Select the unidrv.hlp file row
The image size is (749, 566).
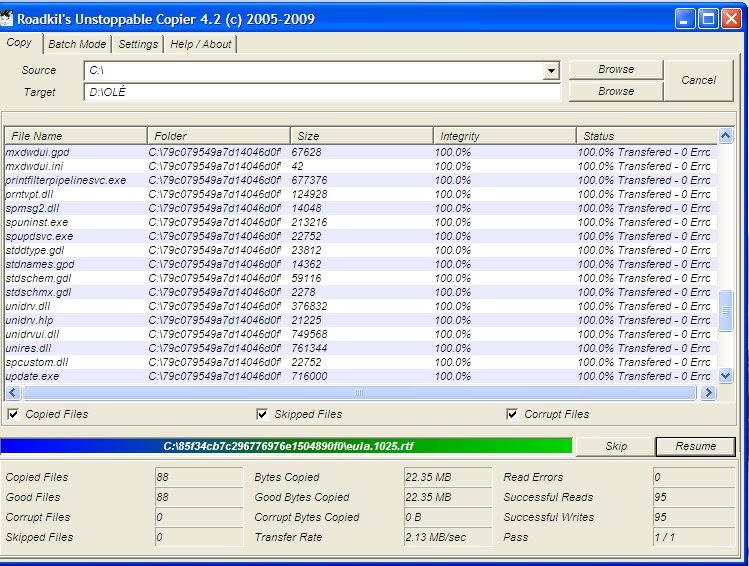361,320
